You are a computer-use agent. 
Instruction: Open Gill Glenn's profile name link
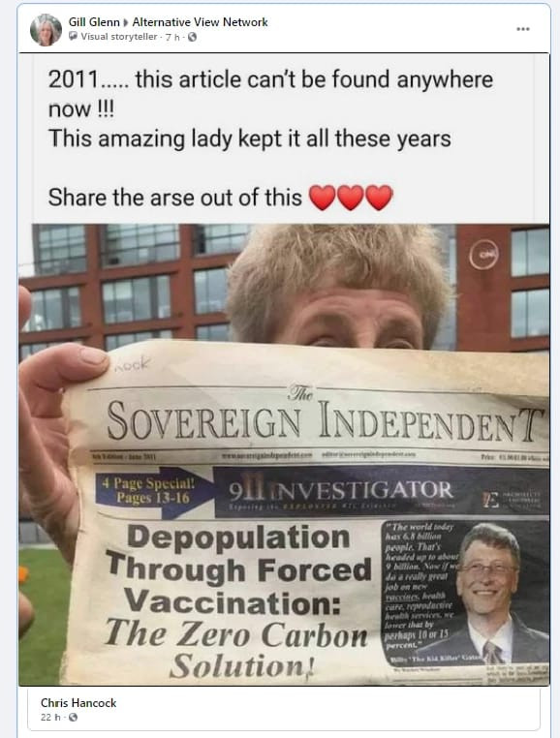pos(94,22)
